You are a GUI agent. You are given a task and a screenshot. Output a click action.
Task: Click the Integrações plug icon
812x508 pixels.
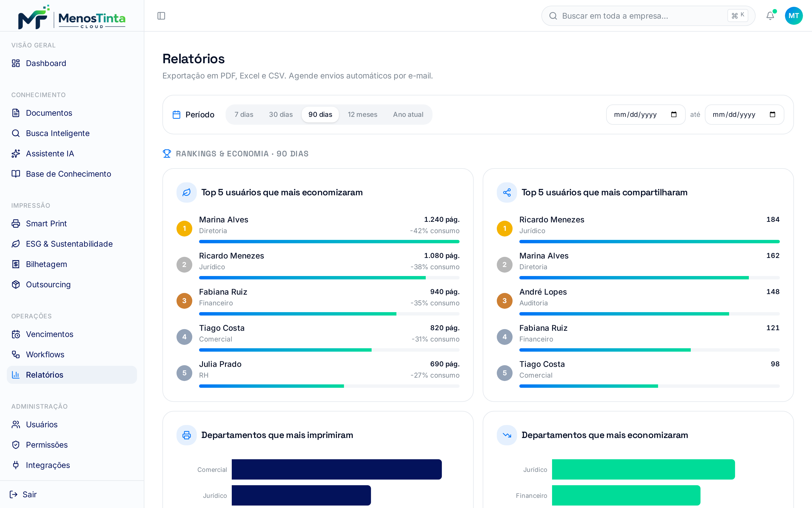[x=16, y=465]
